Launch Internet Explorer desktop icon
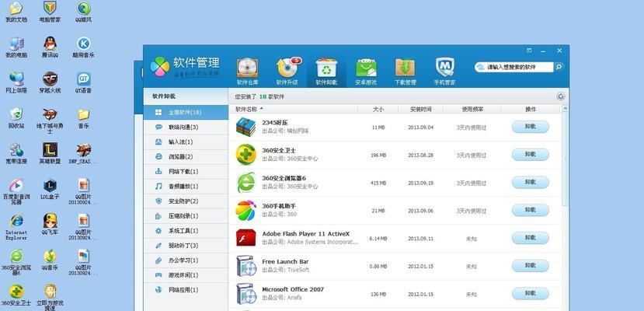 coord(16,227)
